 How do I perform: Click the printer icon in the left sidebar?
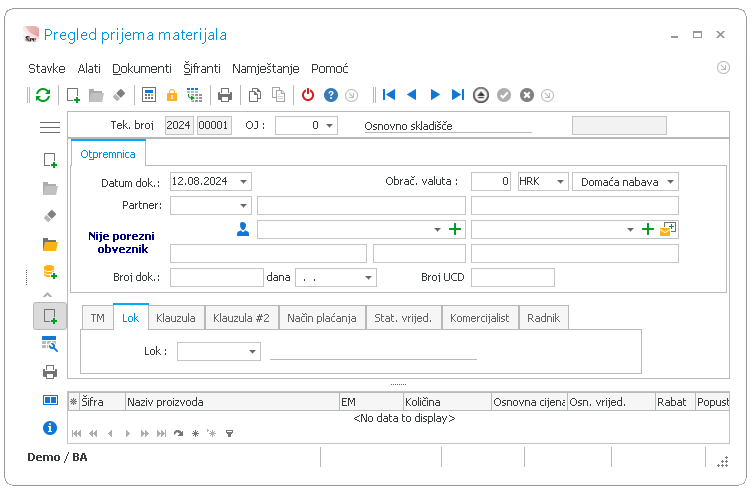50,372
